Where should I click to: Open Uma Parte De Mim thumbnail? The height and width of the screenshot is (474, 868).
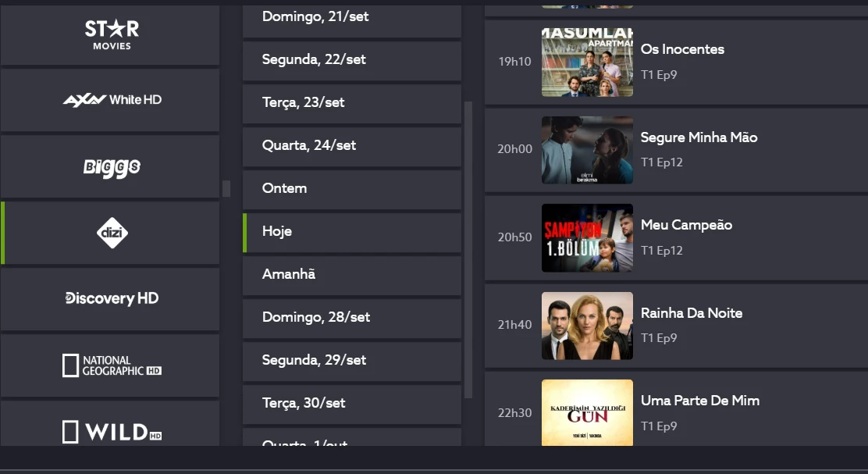click(x=587, y=412)
